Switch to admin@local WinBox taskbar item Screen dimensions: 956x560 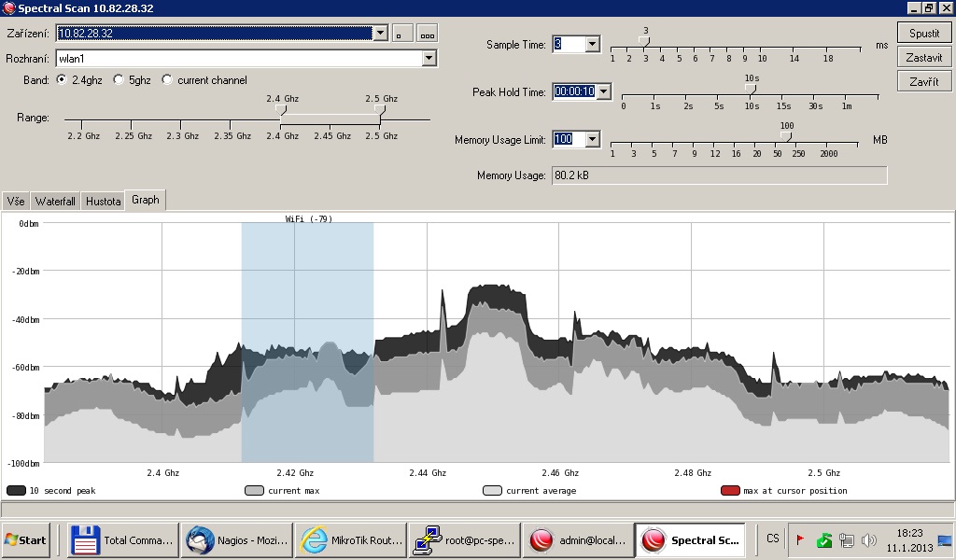(x=578, y=539)
